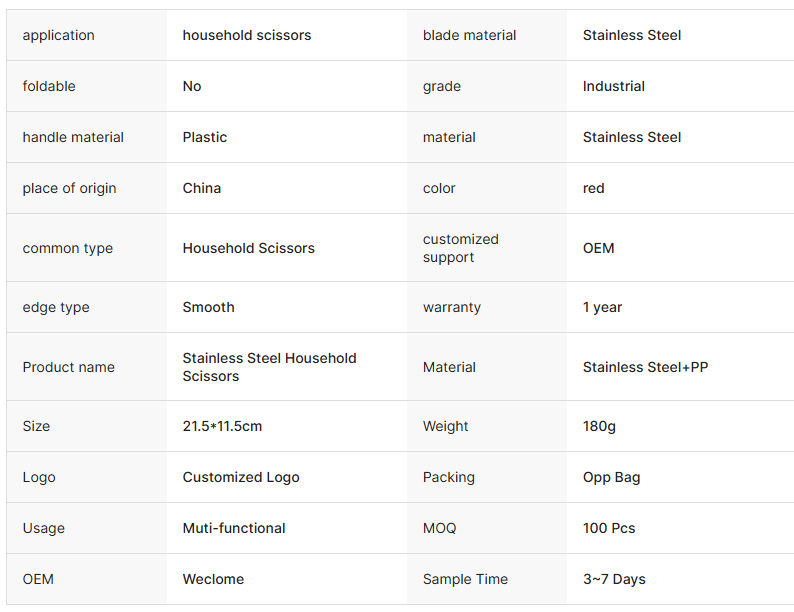Click the 'blade material' label
794x612 pixels.
click(x=469, y=35)
